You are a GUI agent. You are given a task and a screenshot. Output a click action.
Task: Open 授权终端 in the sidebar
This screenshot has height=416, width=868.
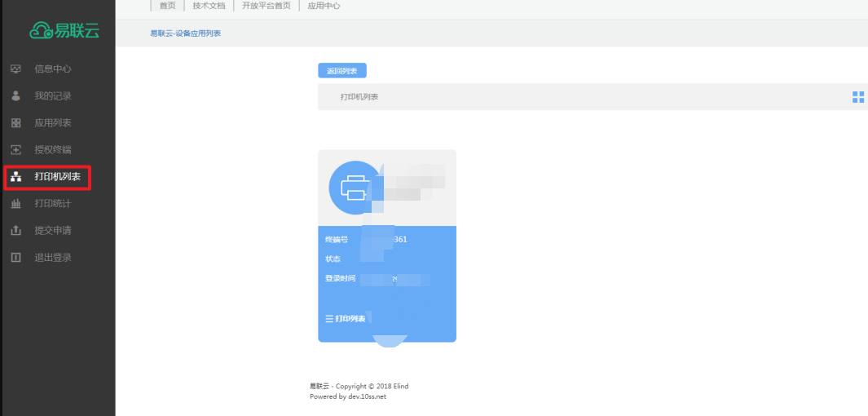click(53, 149)
